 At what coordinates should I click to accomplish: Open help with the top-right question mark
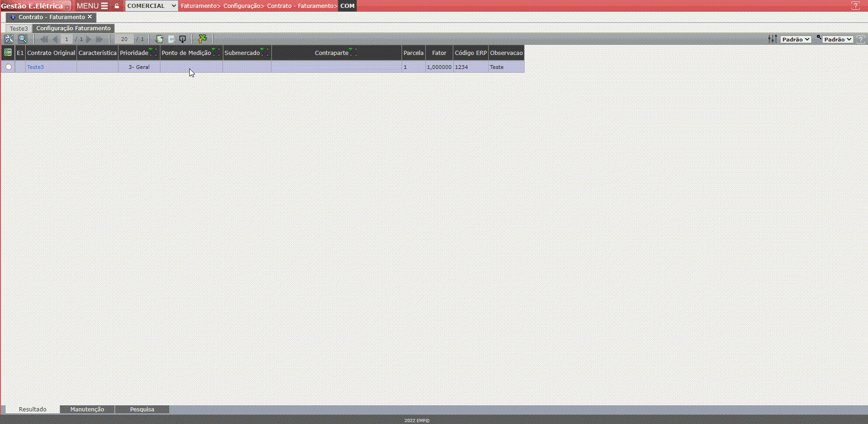pos(855,6)
